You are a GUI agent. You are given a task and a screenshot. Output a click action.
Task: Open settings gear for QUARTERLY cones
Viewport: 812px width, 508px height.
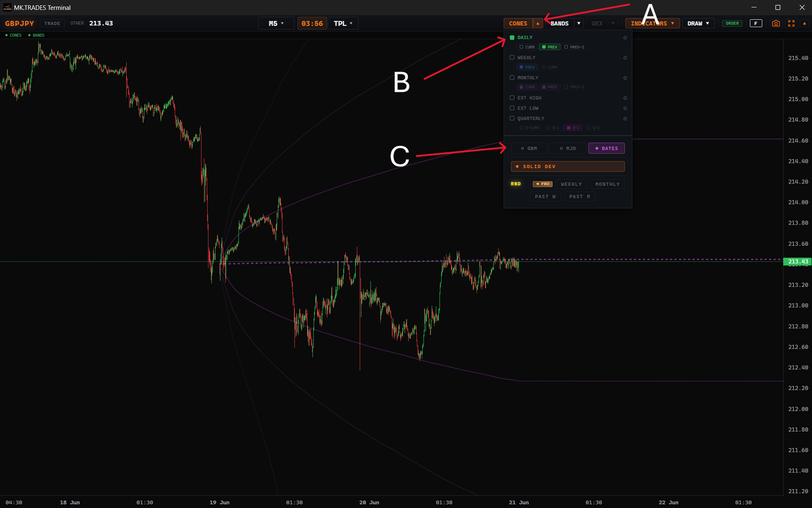[x=625, y=119]
